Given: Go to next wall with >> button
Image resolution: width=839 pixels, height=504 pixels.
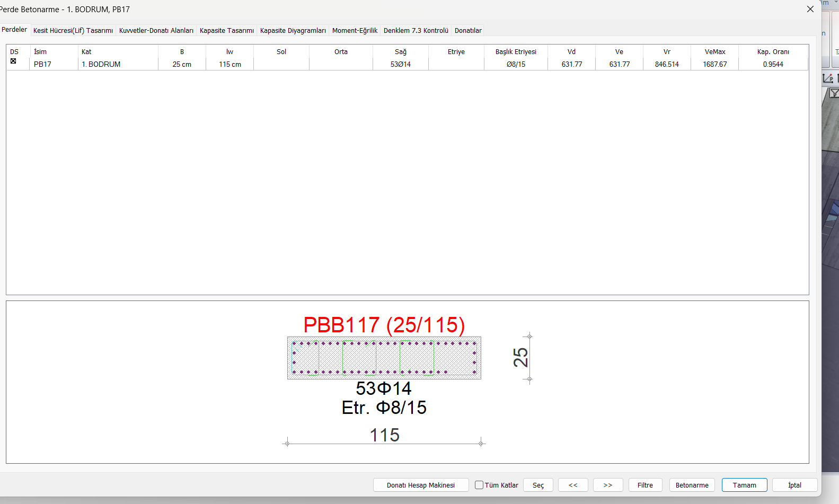Looking at the screenshot, I should click(x=608, y=485).
